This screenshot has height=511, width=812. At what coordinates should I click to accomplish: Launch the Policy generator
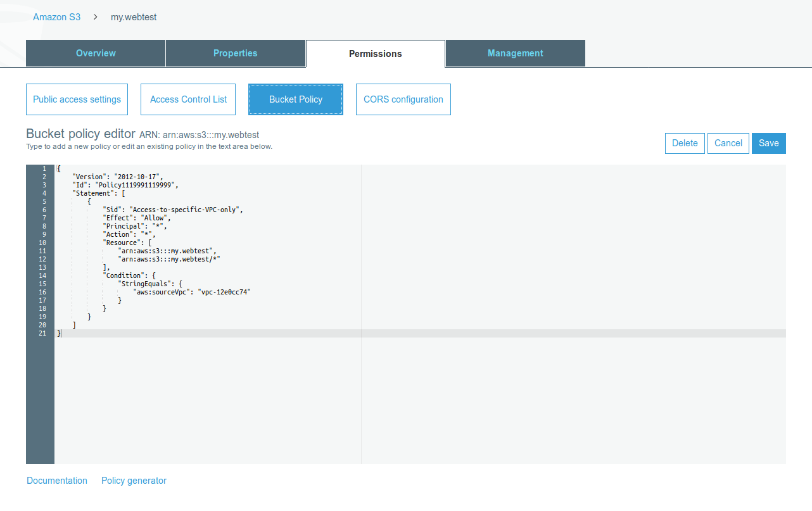point(134,481)
